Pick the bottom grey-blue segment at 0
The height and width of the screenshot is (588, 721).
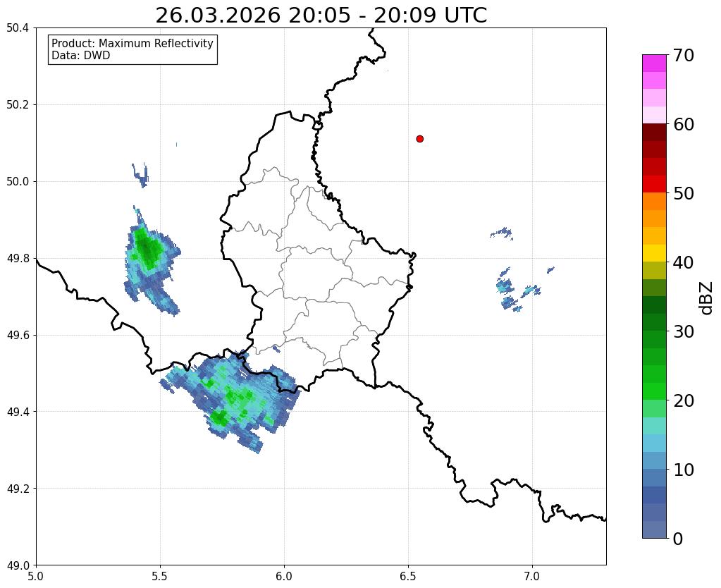tap(654, 529)
